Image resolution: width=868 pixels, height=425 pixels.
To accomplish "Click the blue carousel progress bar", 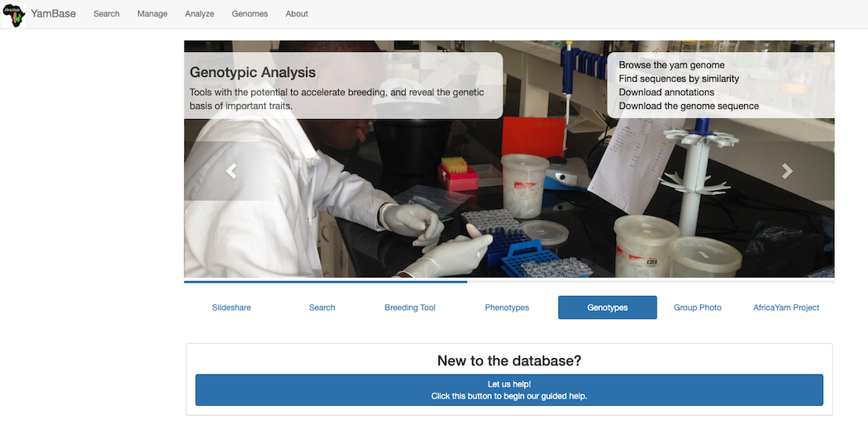I will [326, 282].
